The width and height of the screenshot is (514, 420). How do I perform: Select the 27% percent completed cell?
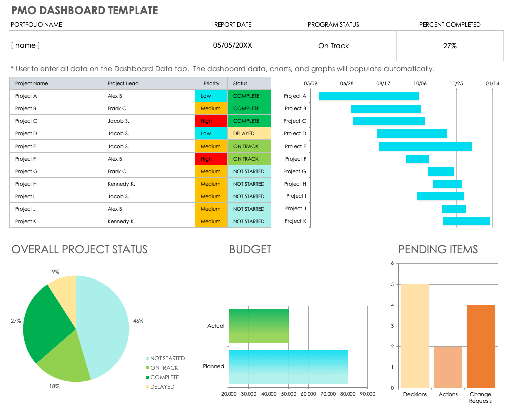(x=450, y=46)
